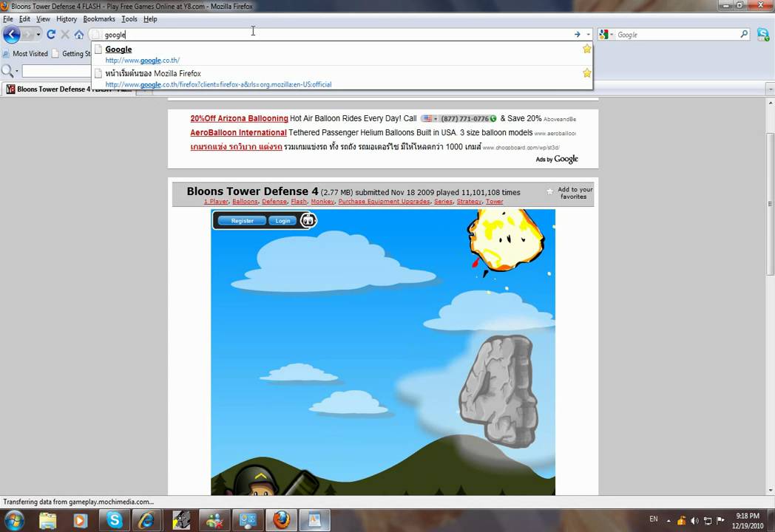Screen dimensions: 775x532
Task: Open the search engine selector Google icon
Action: (x=606, y=35)
